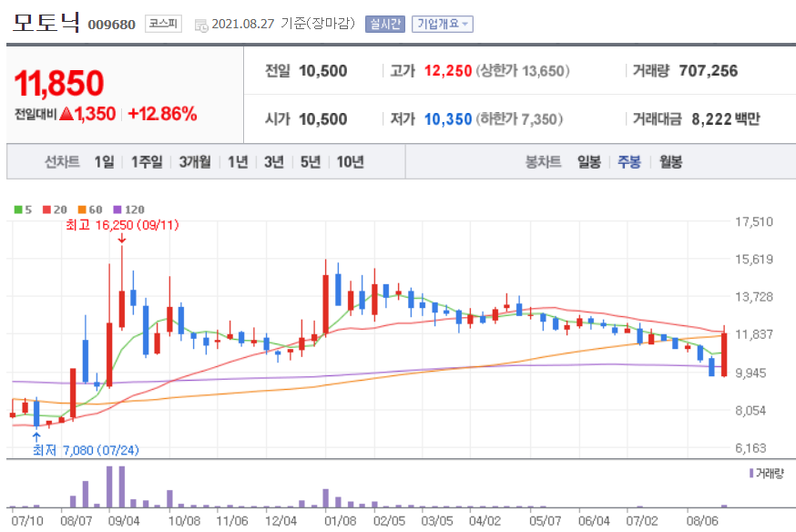796x532 pixels.
Task: Click the calendar icon beside the date
Action: coord(201,25)
